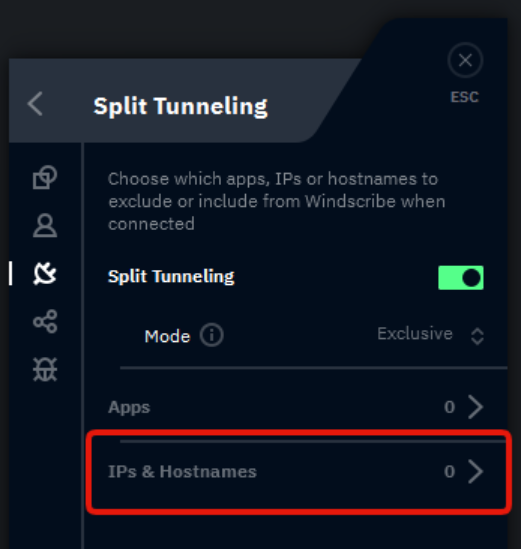
Task: Select the Connection plug icon
Action: click(45, 273)
